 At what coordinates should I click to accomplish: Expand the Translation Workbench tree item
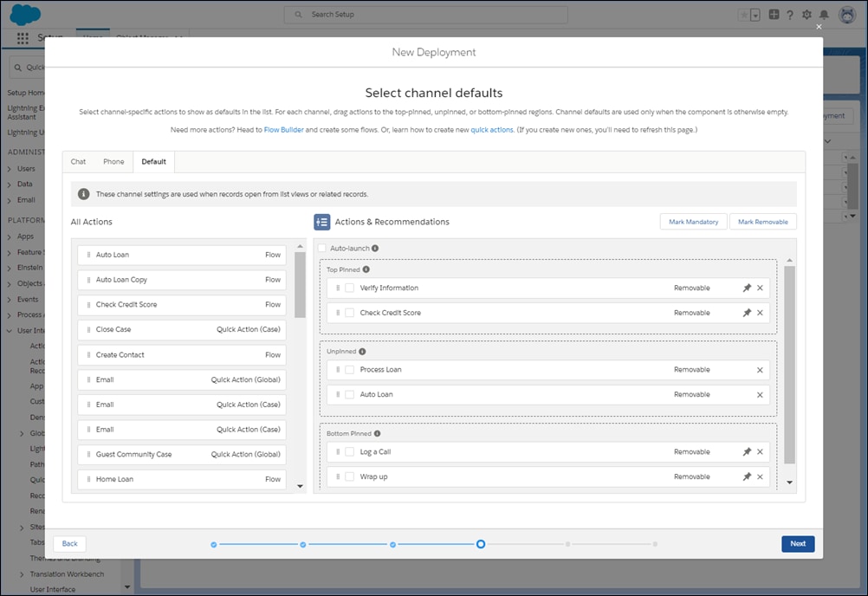pyautogui.click(x=22, y=574)
